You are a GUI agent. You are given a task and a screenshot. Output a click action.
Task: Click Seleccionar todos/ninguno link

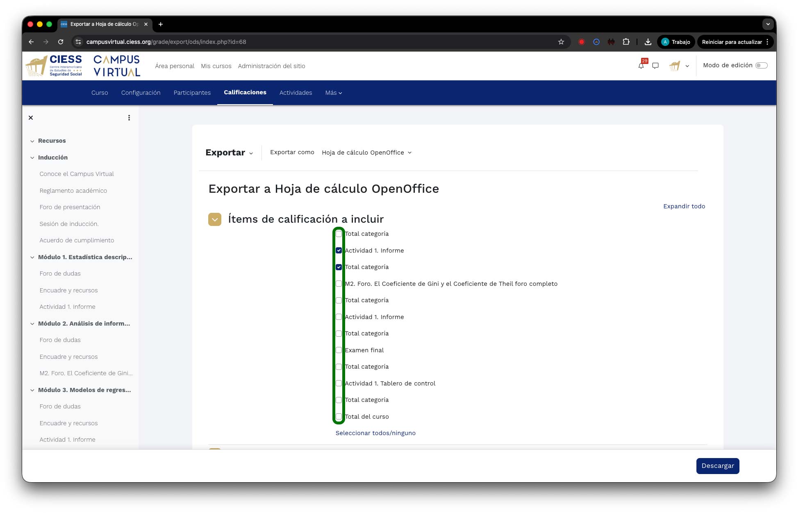[x=375, y=433]
